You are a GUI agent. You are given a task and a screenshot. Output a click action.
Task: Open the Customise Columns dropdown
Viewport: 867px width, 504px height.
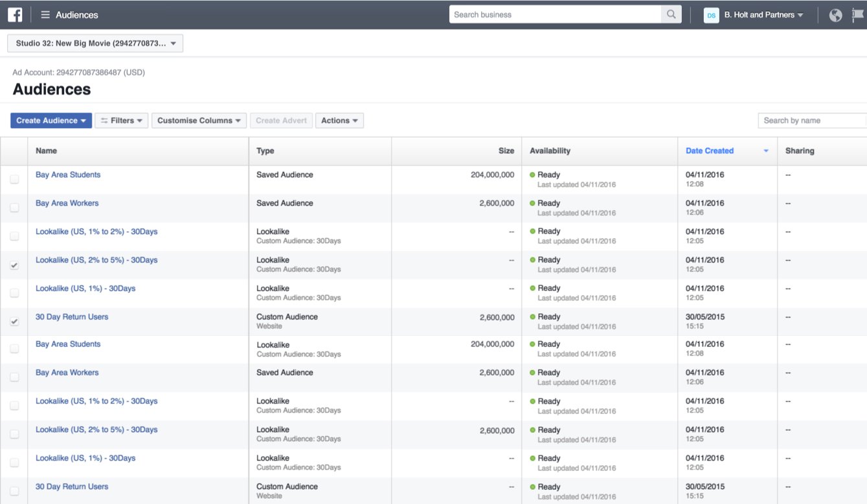point(199,120)
